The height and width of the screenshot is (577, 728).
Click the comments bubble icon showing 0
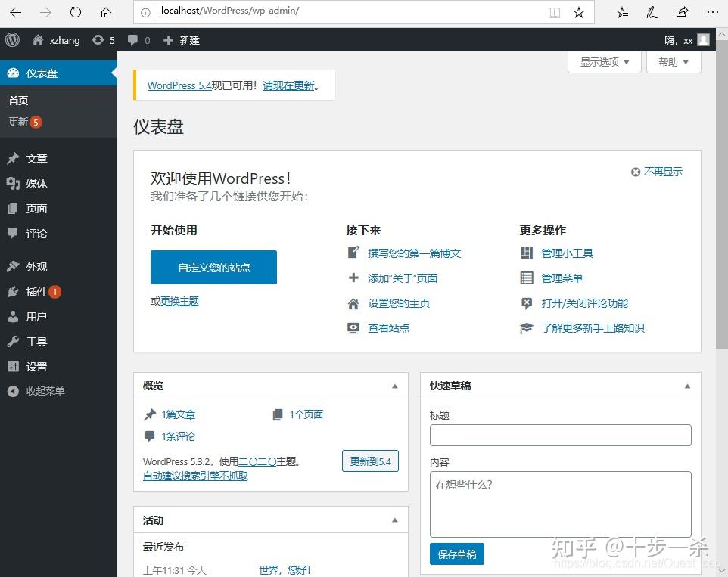132,40
